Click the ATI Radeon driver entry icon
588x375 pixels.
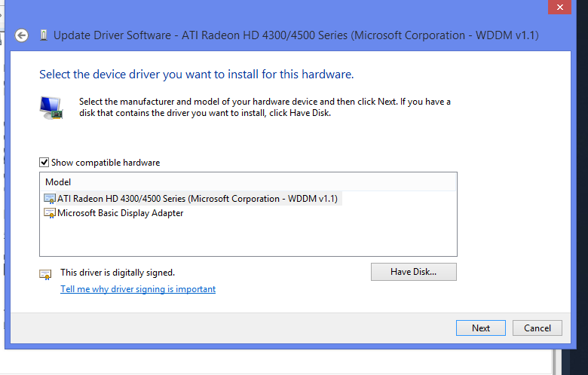(50, 199)
